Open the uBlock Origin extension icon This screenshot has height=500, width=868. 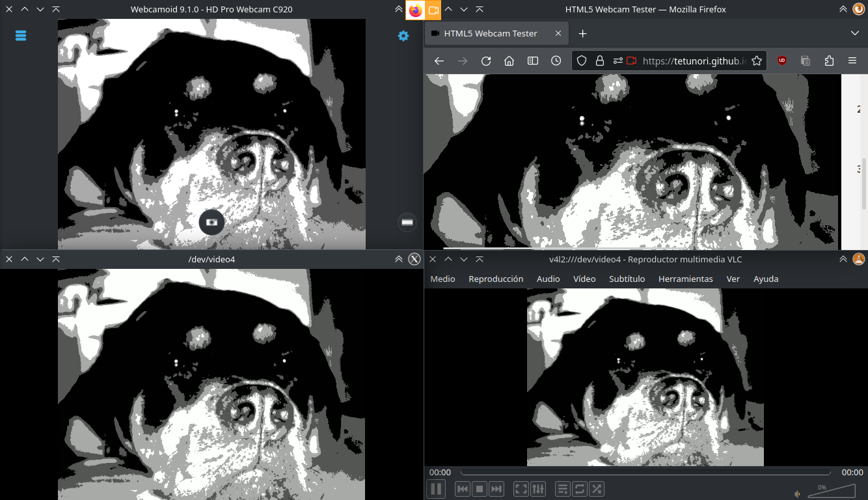pos(782,61)
